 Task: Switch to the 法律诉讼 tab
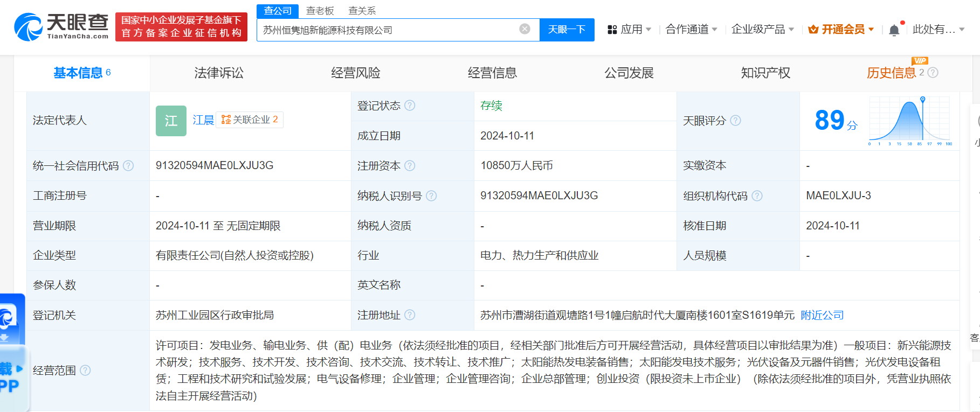pyautogui.click(x=219, y=73)
